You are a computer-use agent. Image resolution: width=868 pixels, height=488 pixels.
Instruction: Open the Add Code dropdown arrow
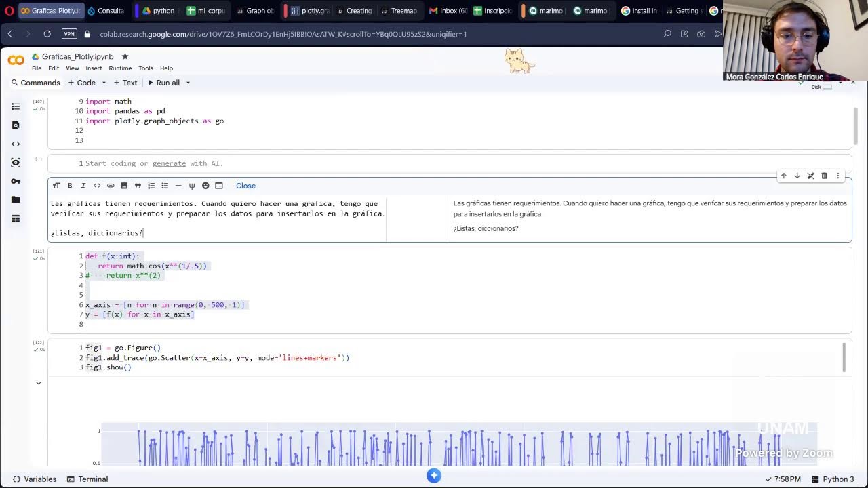pos(104,83)
